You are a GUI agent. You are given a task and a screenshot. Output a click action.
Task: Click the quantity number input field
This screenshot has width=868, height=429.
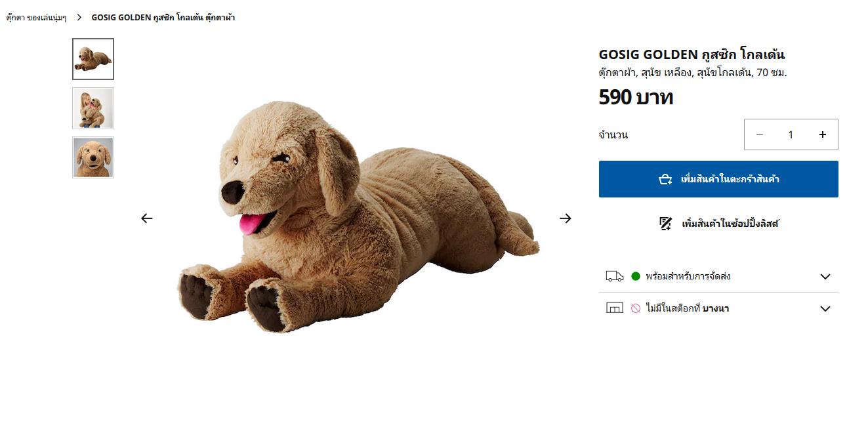[x=791, y=134]
